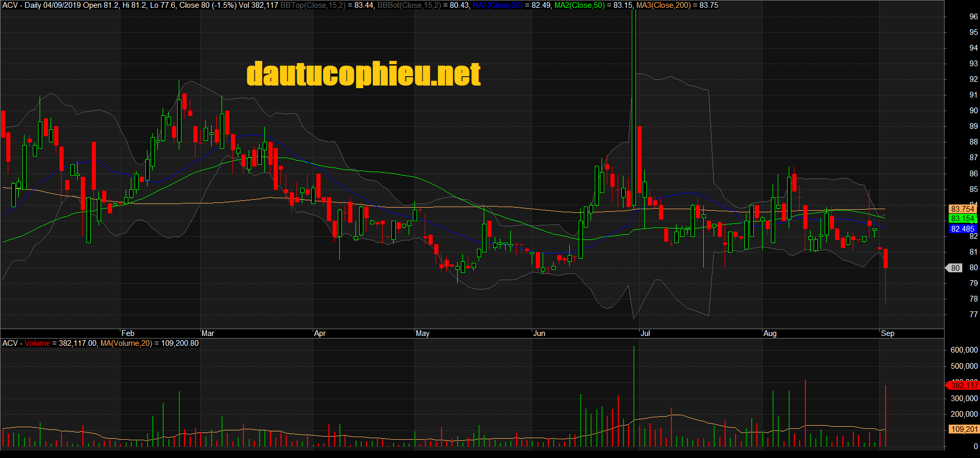Select the blue 82.485 MA1 price tag
Screen dimensions: 980x458
point(962,229)
